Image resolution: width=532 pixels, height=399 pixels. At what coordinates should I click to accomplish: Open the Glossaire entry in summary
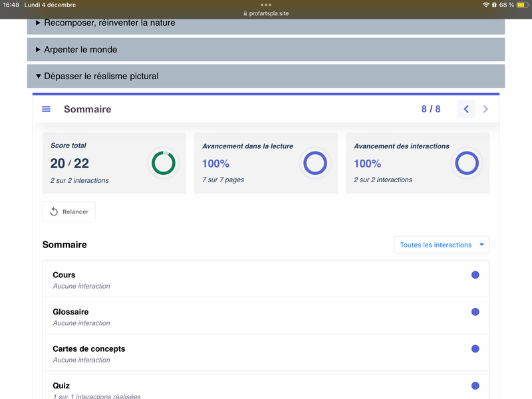70,312
